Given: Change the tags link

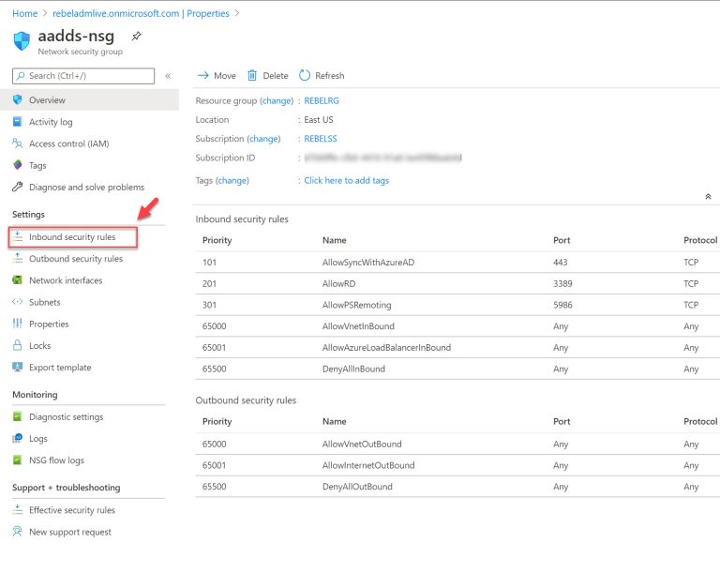Looking at the screenshot, I should pos(232,180).
